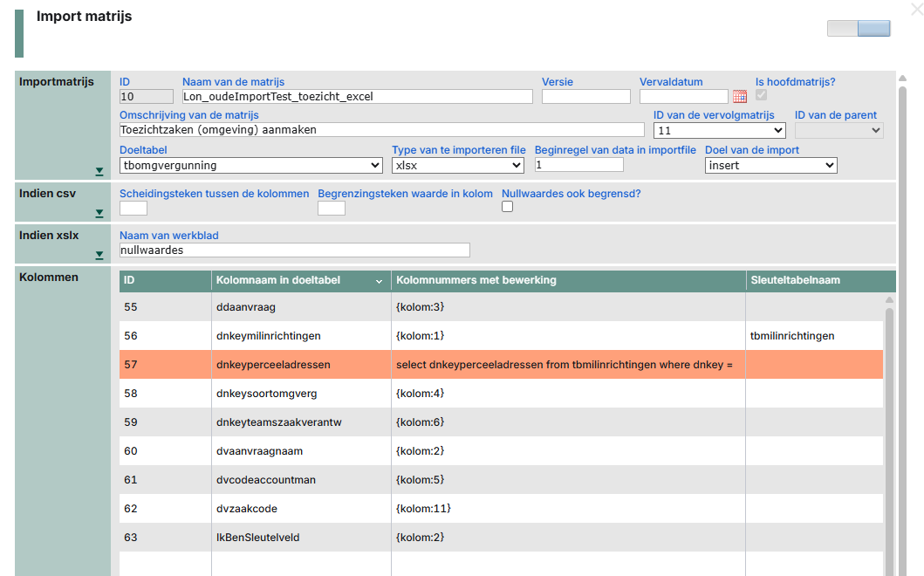Screen dimensions: 924x576
Task: Open Type van te importeren file dropdown
Action: (457, 165)
